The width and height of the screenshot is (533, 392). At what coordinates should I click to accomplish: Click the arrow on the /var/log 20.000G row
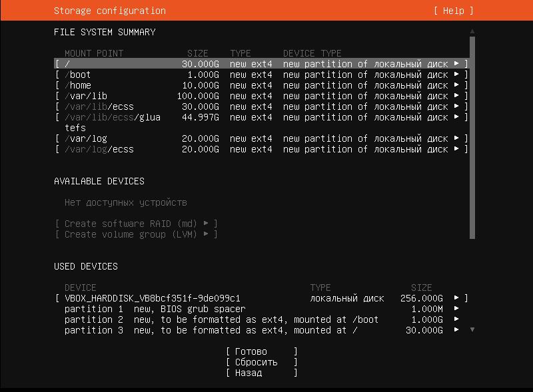456,138
